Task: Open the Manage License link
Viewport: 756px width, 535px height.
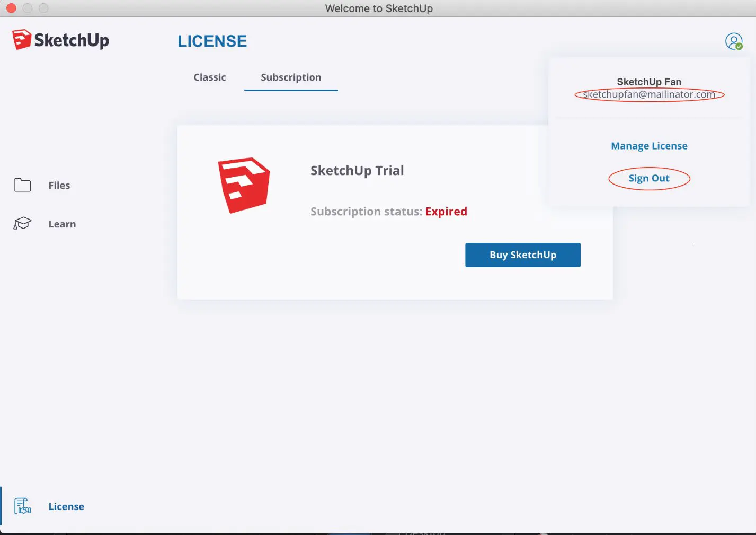Action: pos(649,146)
